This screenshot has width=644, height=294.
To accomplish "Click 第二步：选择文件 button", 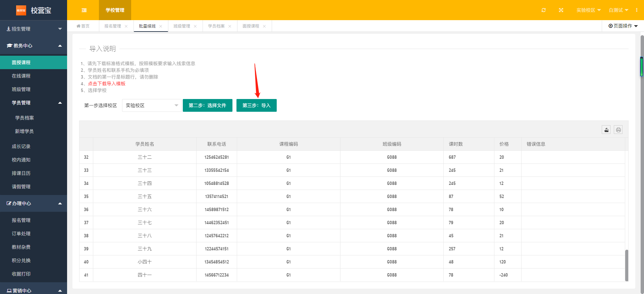I will 208,105.
